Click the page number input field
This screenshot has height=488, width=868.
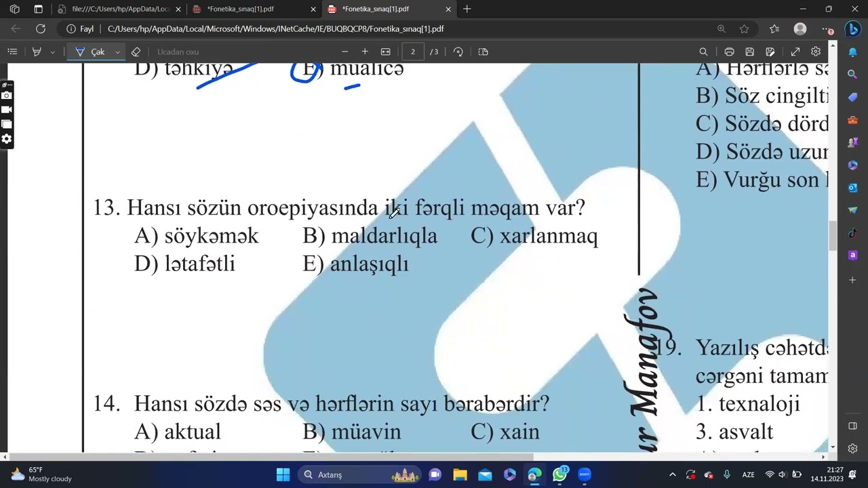tap(413, 52)
